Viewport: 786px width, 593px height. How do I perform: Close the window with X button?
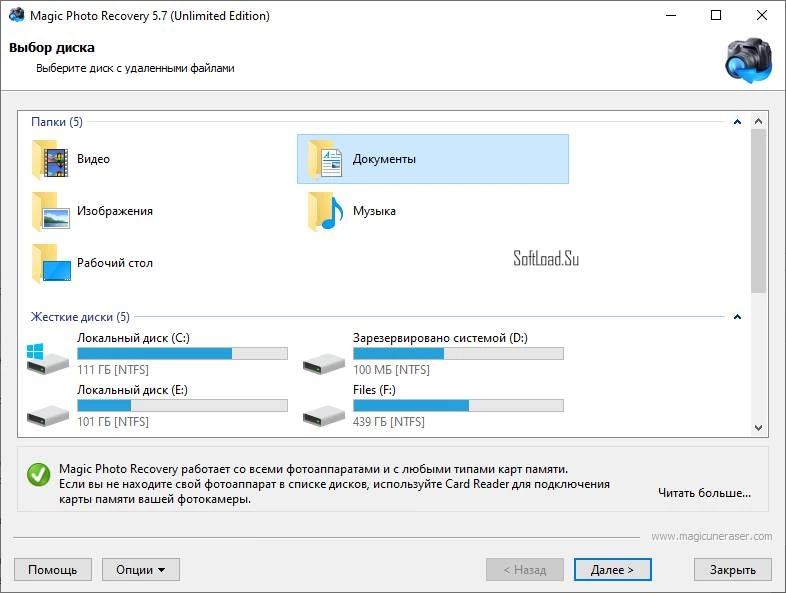(x=761, y=15)
